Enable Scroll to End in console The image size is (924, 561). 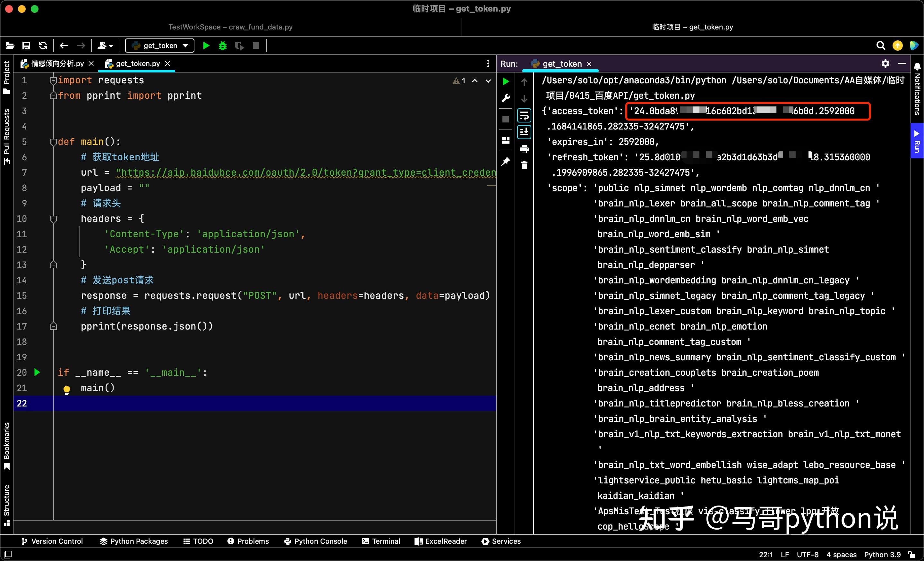[x=524, y=132]
